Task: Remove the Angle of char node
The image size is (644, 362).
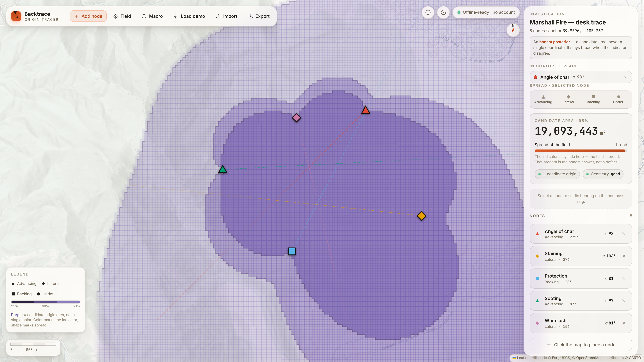Action: (624, 234)
